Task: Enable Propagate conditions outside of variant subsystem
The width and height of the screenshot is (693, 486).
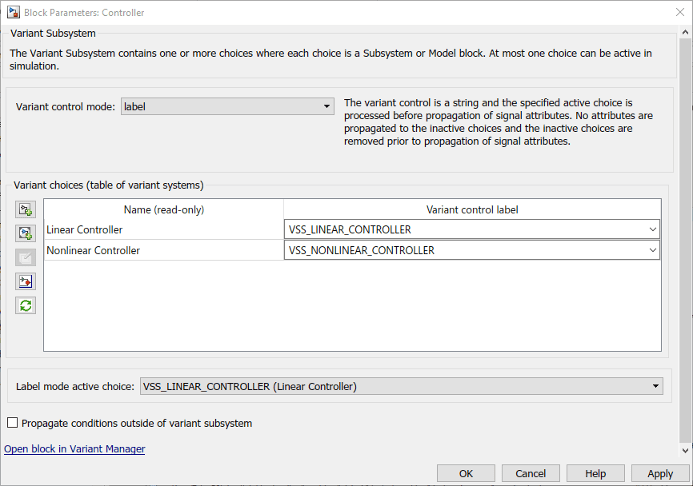Action: point(13,423)
